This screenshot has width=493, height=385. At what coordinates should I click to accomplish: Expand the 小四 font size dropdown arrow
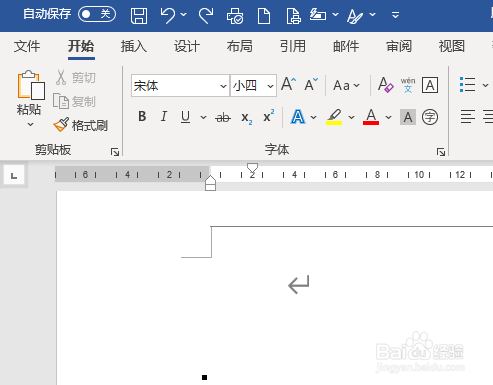pyautogui.click(x=270, y=86)
